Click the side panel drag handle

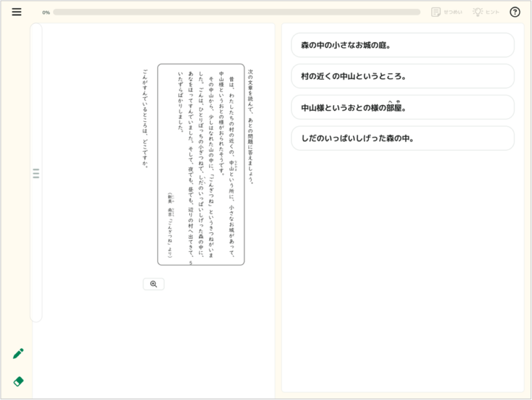tap(36, 173)
